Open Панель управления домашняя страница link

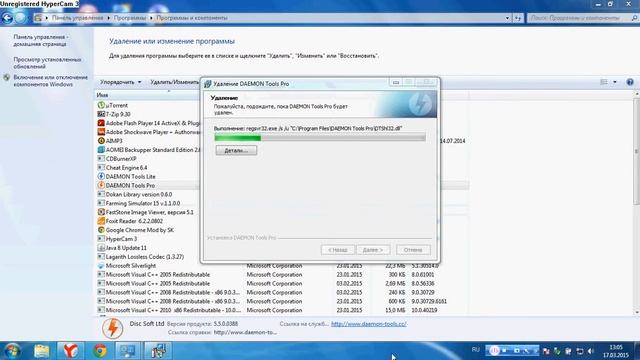pyautogui.click(x=40, y=40)
